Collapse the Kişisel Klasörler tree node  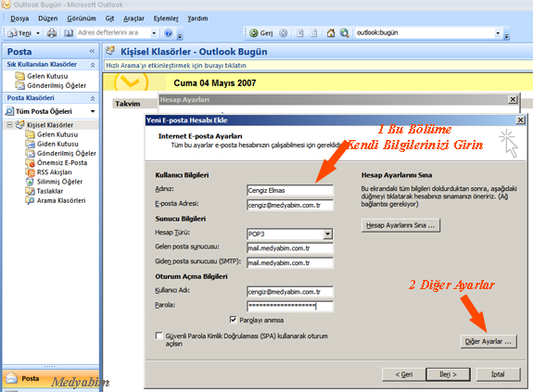(x=9, y=125)
